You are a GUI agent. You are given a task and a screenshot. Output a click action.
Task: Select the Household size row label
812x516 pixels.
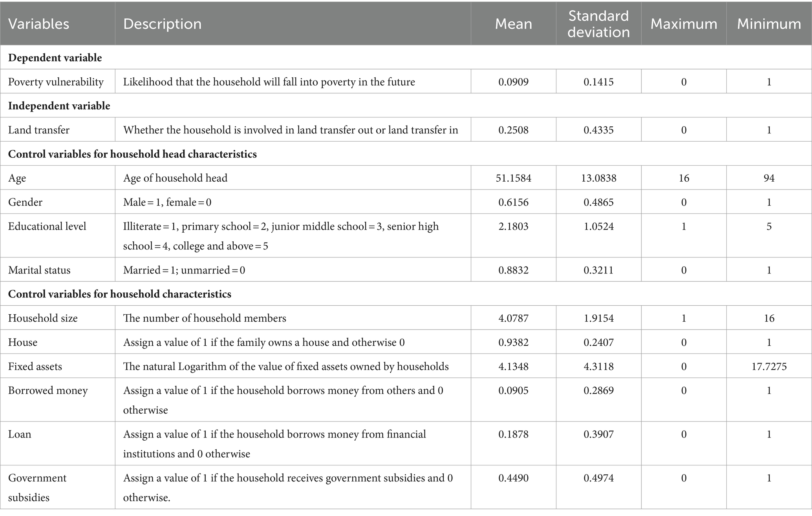(x=43, y=318)
